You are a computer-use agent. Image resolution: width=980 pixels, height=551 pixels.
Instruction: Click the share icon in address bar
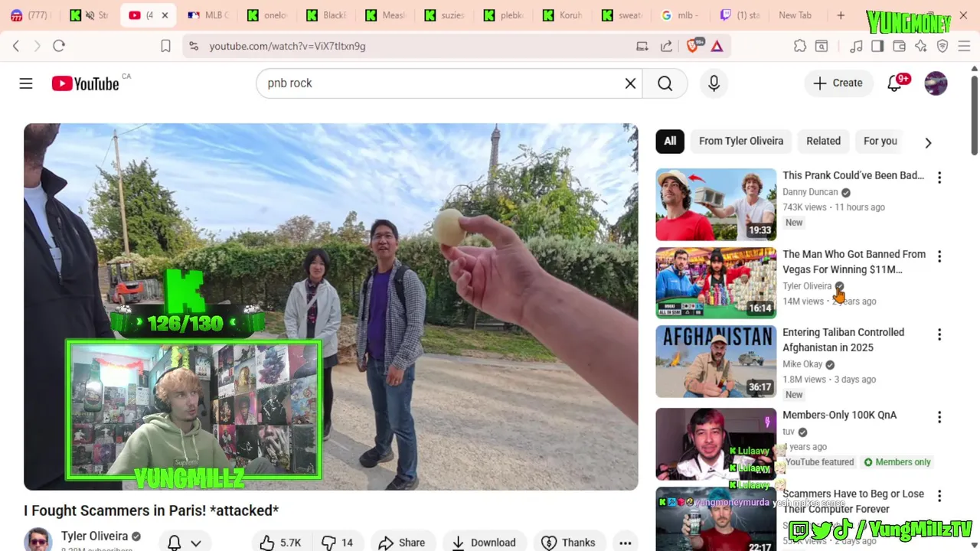667,46
